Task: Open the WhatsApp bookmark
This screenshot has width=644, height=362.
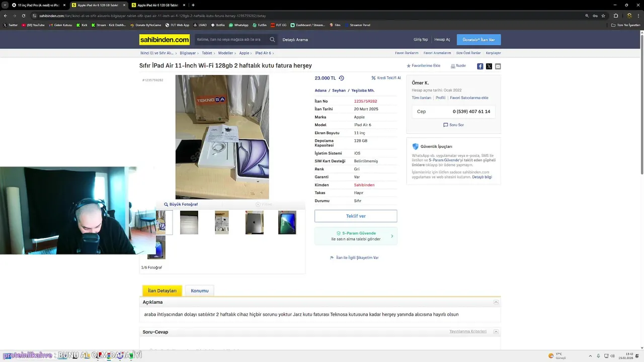Action: pyautogui.click(x=238, y=25)
